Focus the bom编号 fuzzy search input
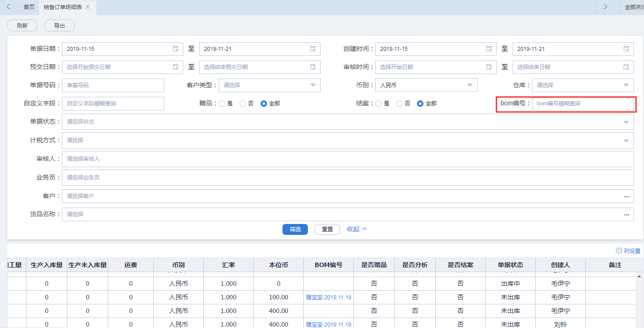The image size is (644, 328). click(x=583, y=104)
